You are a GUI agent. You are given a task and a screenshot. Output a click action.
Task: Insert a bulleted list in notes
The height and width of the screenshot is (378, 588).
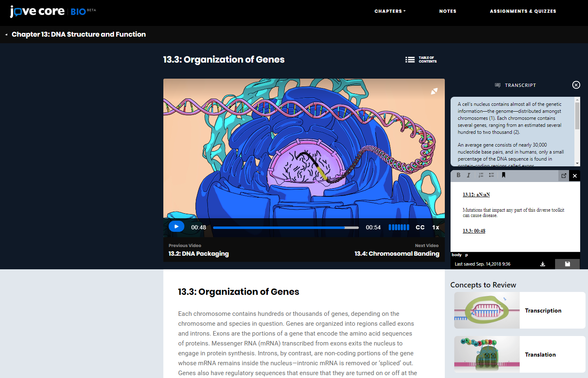(491, 175)
